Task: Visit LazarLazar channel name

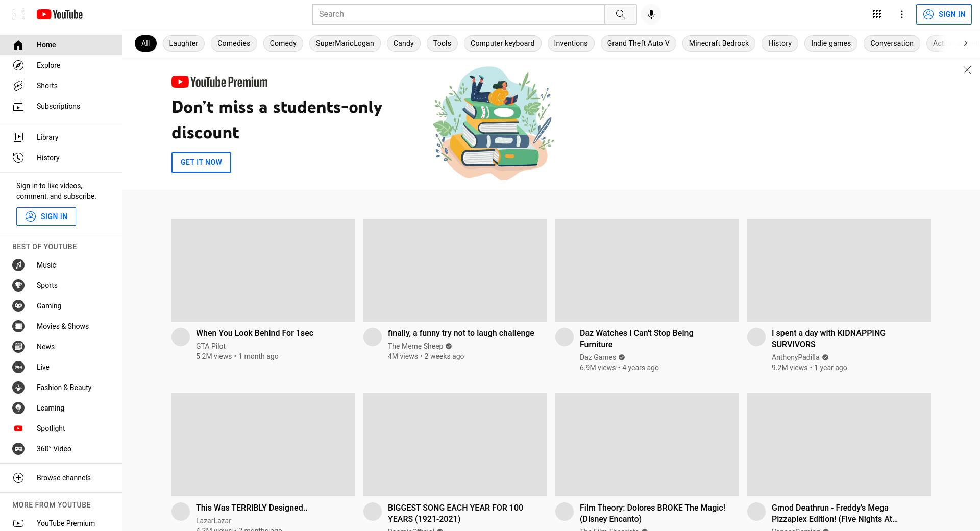Action: tap(213, 521)
